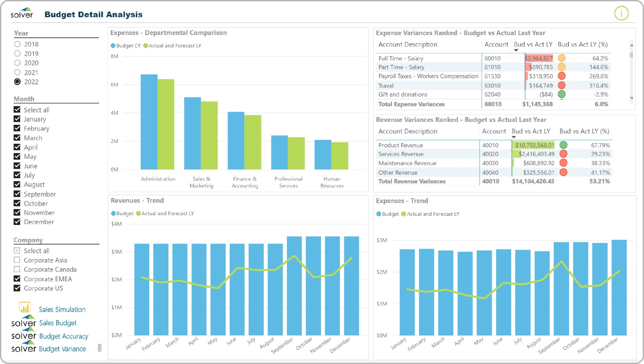Viewport: 644px width, 364px height.
Task: Open the Sales Budget report
Action: click(58, 323)
